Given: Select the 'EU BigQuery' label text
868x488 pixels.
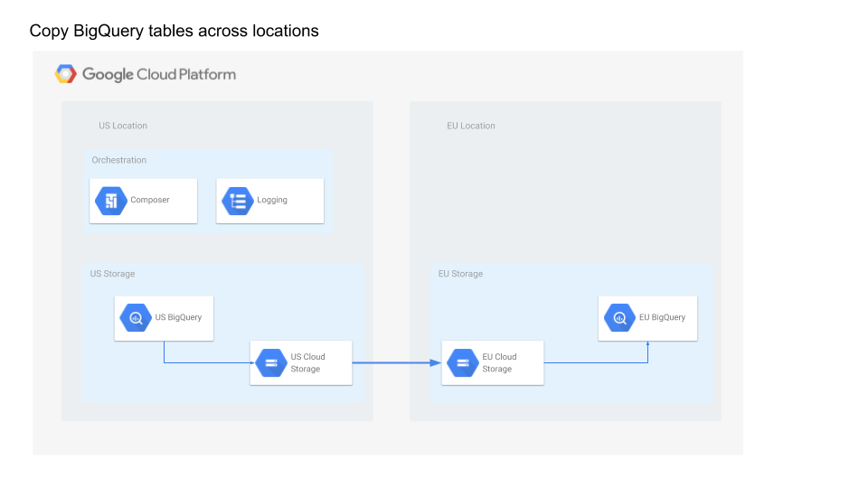Looking at the screenshot, I should (662, 317).
